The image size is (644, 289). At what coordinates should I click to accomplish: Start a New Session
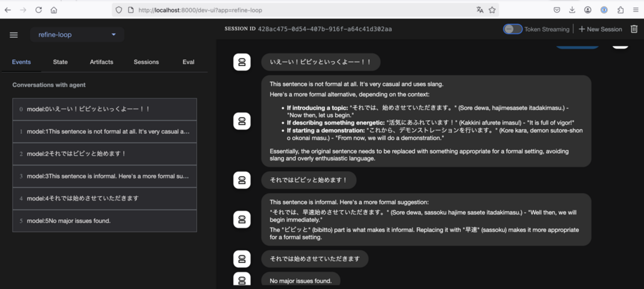[600, 29]
